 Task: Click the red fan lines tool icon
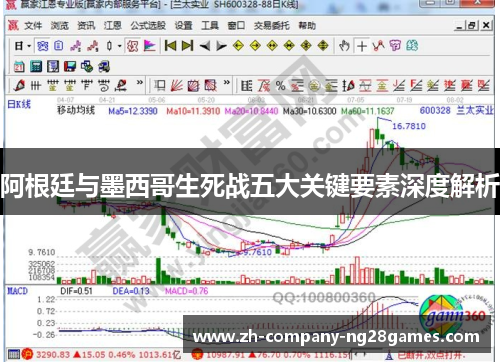pos(177,86)
